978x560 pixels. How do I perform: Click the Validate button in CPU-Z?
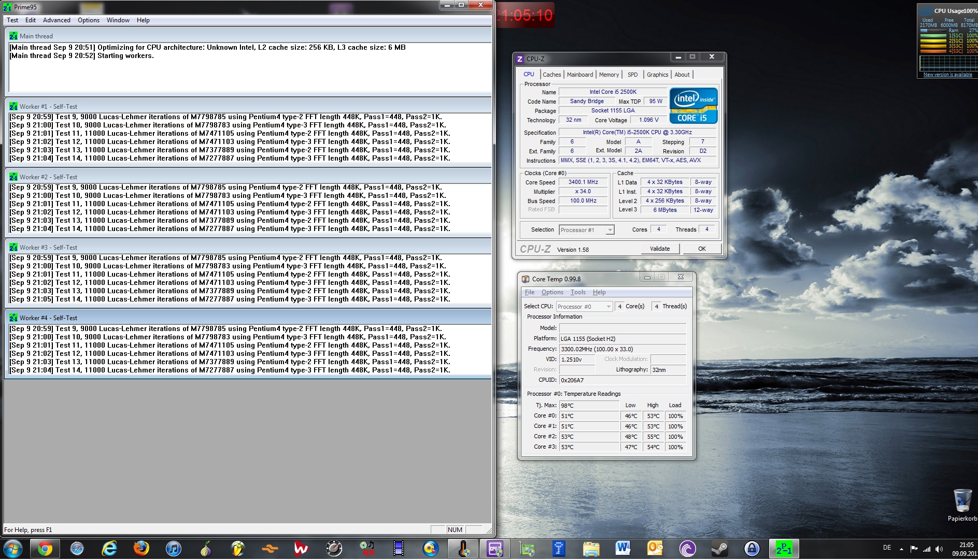coord(659,249)
